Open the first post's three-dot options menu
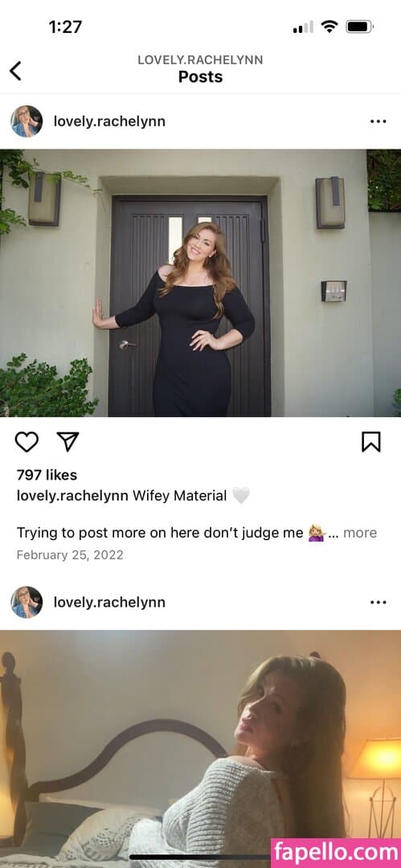The height and width of the screenshot is (868, 401). click(x=378, y=121)
